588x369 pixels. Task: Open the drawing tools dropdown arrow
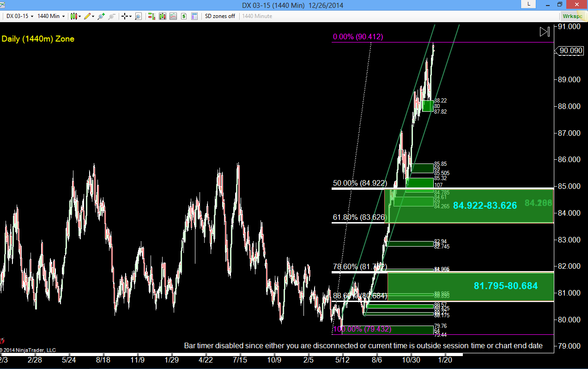tap(93, 16)
